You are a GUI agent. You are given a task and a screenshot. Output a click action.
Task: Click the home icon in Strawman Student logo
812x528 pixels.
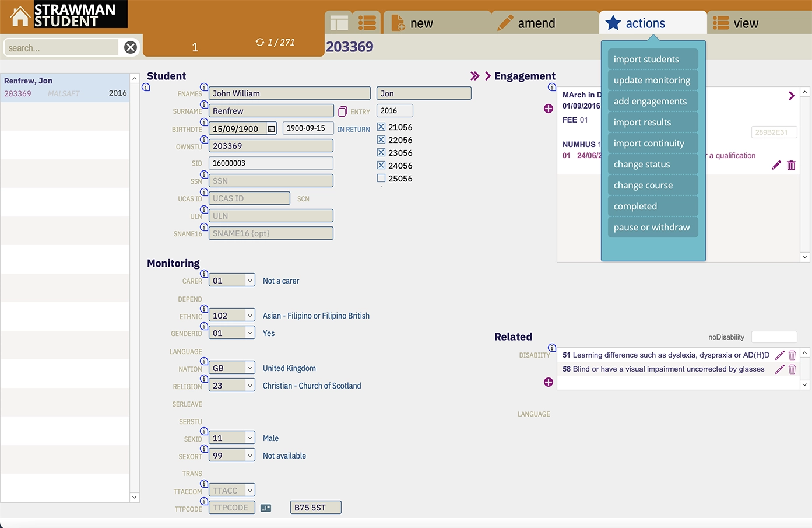(x=20, y=16)
